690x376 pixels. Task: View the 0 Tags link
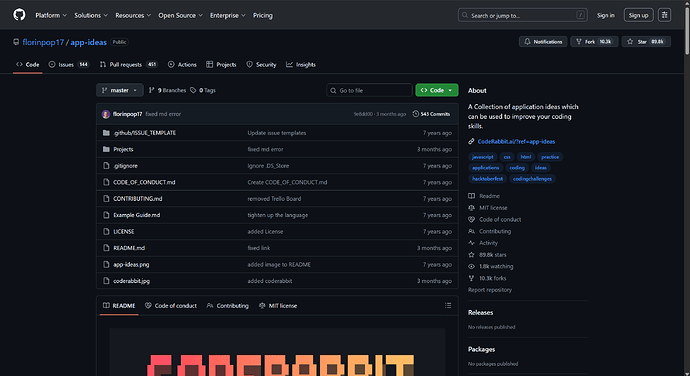(x=203, y=90)
